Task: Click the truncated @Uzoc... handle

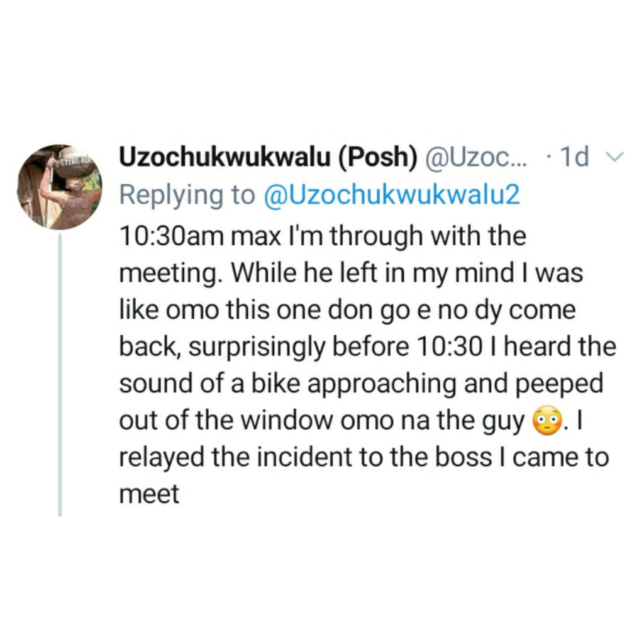Action: (x=477, y=158)
